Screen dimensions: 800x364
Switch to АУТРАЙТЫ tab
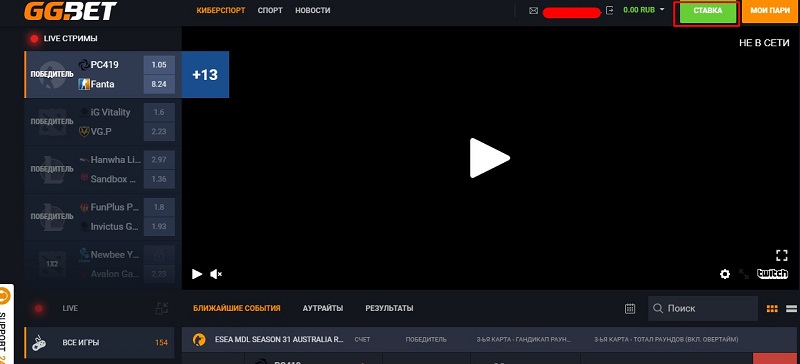point(323,308)
